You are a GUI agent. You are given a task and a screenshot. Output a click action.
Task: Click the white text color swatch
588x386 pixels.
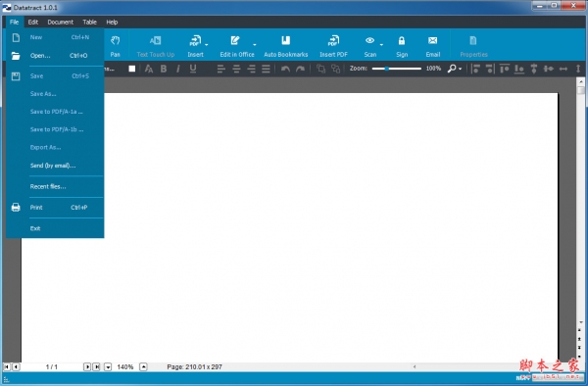click(x=132, y=69)
